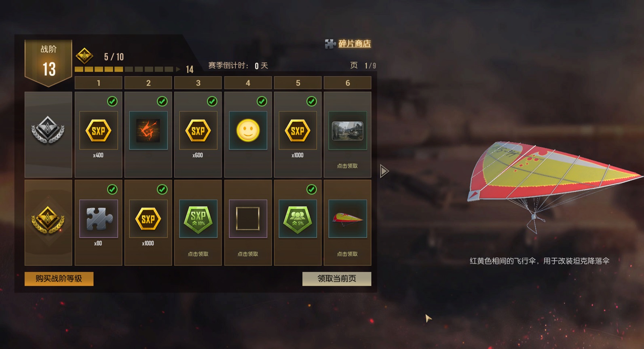644x349 pixels.
Task: Click the checkmark above SXP x400
Action: click(x=112, y=101)
